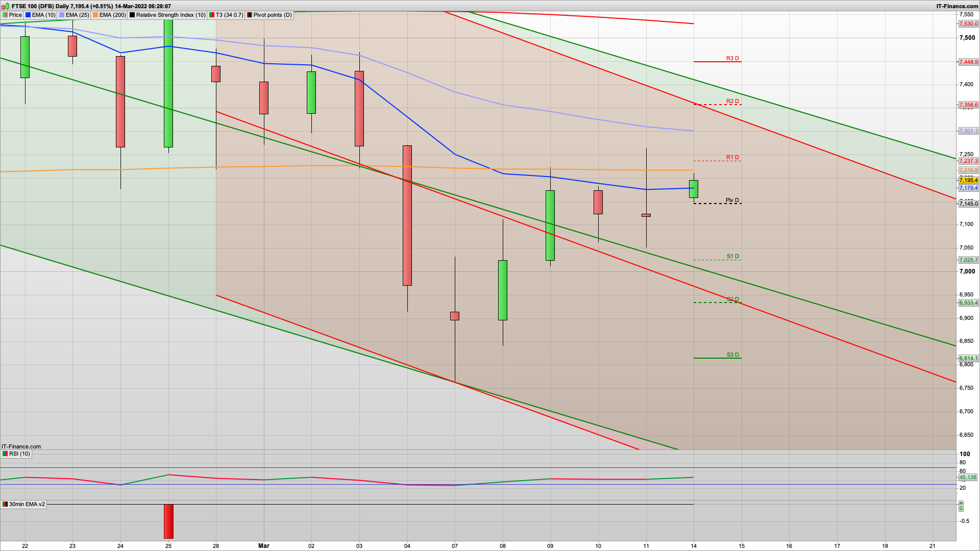Click date 25 on the time axis
The height and width of the screenshot is (551, 980).
pyautogui.click(x=168, y=546)
